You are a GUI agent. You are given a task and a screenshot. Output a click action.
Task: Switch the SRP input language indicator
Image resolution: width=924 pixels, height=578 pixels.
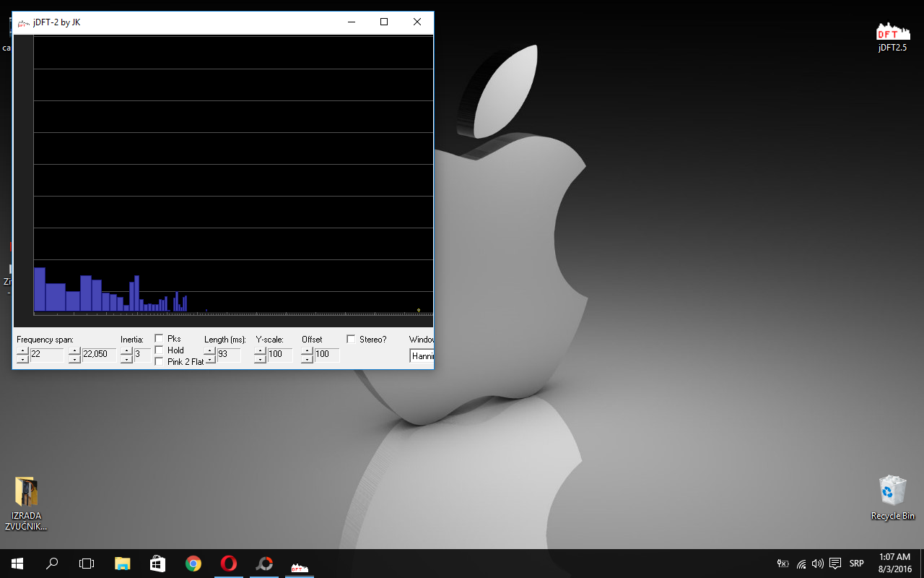[857, 564]
